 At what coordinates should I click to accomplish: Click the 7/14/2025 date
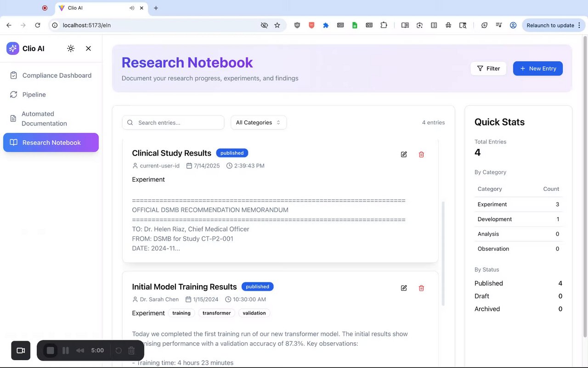coord(207,166)
